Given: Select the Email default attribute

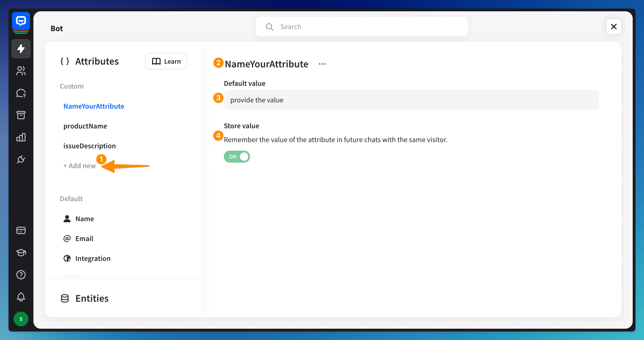Looking at the screenshot, I should (84, 239).
